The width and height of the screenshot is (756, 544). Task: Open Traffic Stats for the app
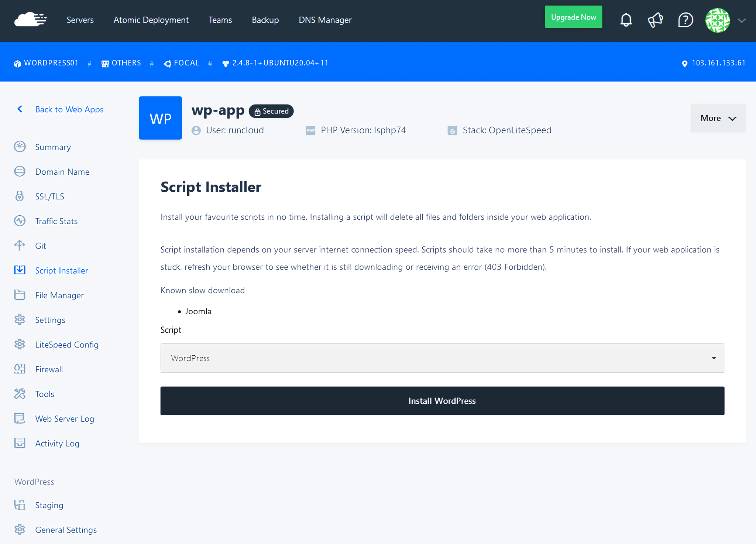(x=56, y=221)
